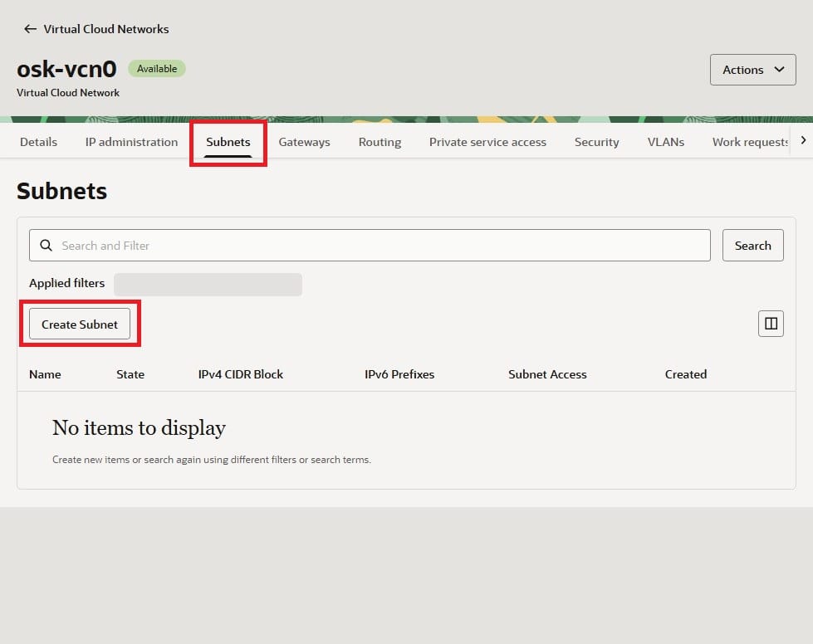Go to the Gateways tab
The width and height of the screenshot is (813, 644).
(304, 142)
